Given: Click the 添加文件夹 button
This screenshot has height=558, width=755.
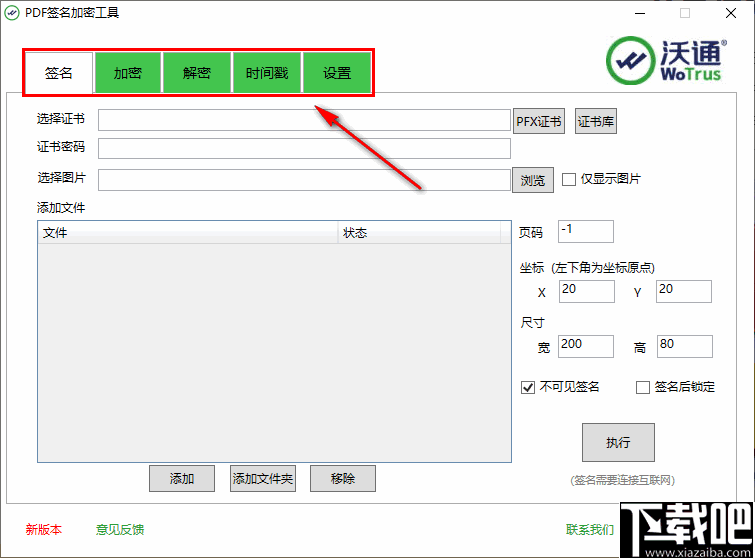Looking at the screenshot, I should pos(262,479).
